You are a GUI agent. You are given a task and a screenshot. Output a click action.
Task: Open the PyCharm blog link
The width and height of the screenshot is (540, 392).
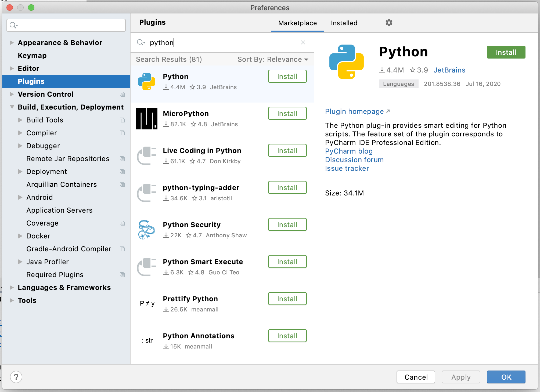[x=349, y=151]
